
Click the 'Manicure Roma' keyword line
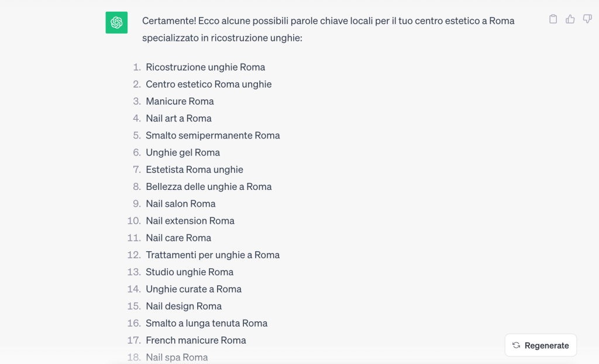(180, 101)
